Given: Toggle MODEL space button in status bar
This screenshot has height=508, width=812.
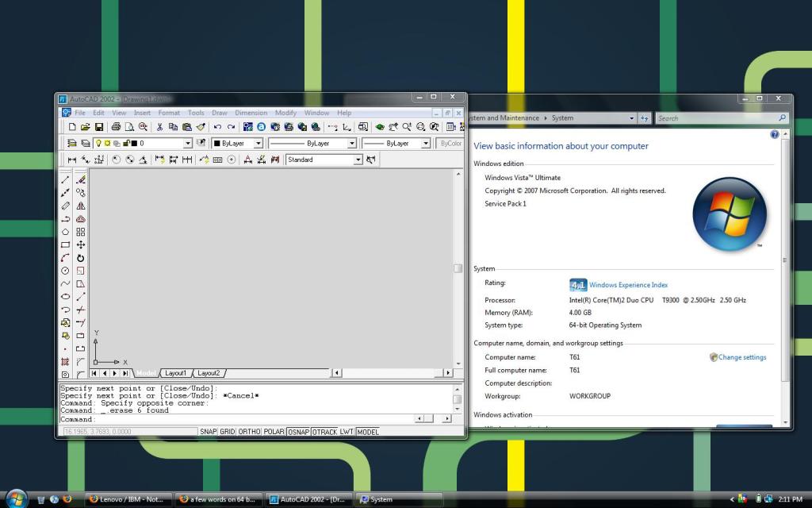Looking at the screenshot, I should click(368, 431).
